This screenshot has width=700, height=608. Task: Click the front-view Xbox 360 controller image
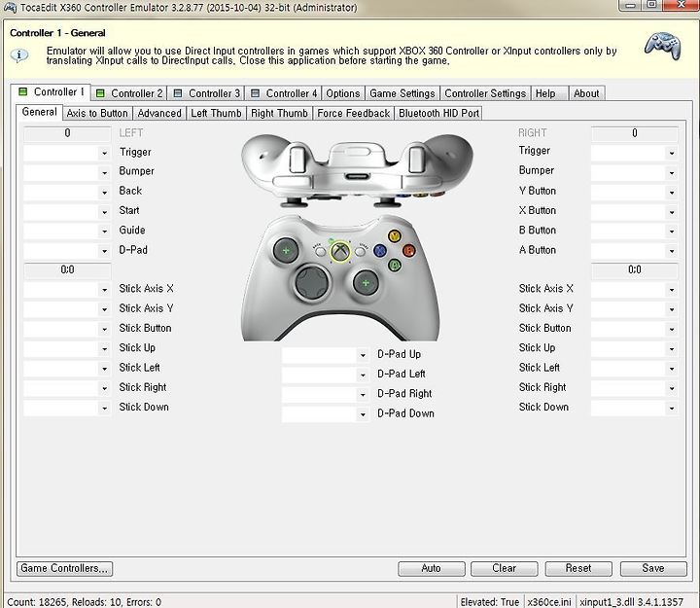tap(340, 278)
